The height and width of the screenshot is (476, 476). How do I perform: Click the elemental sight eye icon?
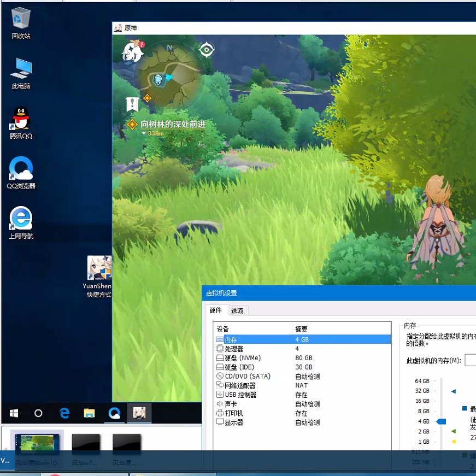pos(207,50)
